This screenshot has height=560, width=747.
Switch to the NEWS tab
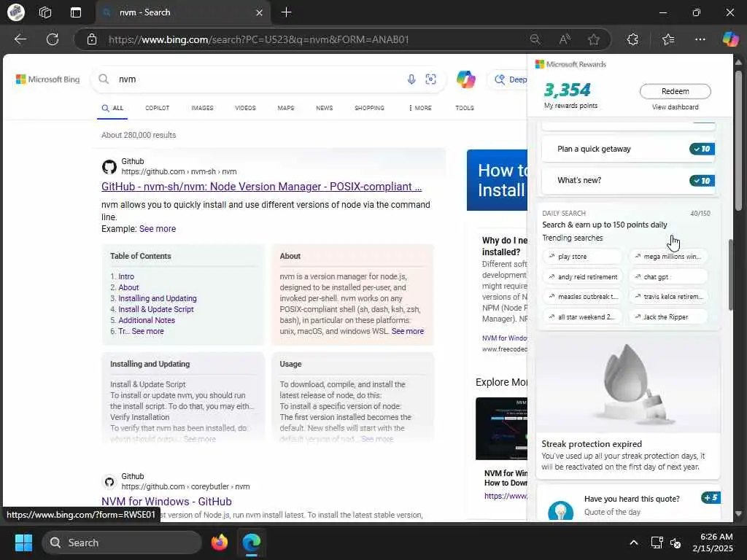coord(325,108)
